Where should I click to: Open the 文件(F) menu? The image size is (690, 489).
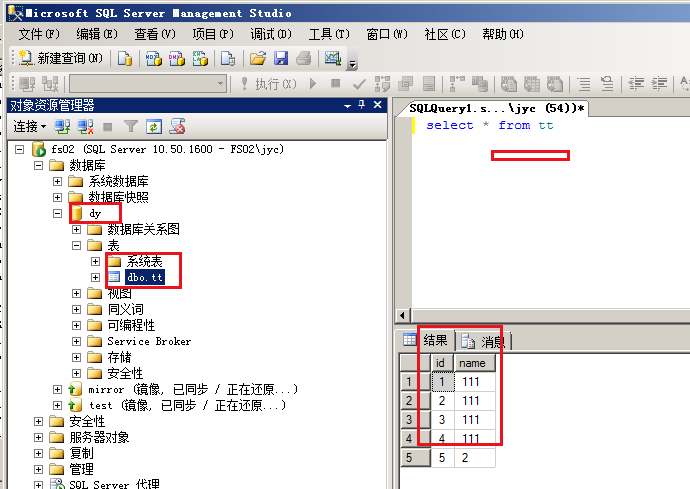(x=39, y=34)
